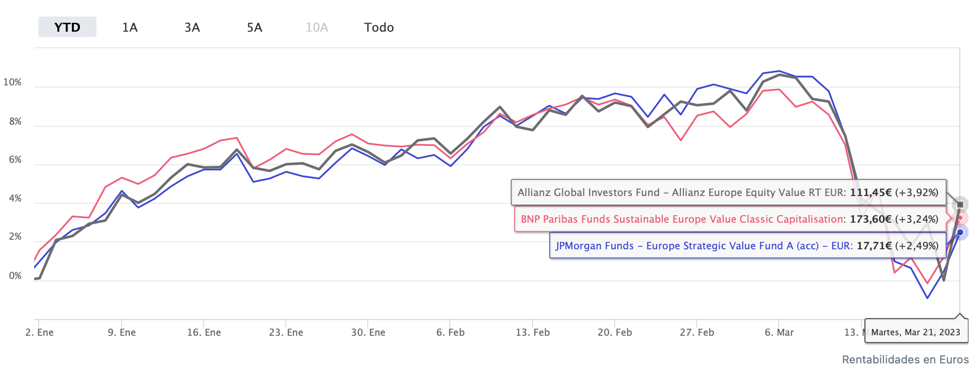Image resolution: width=980 pixels, height=381 pixels.
Task: Click the 2. Ene axis label
Action: (40, 332)
